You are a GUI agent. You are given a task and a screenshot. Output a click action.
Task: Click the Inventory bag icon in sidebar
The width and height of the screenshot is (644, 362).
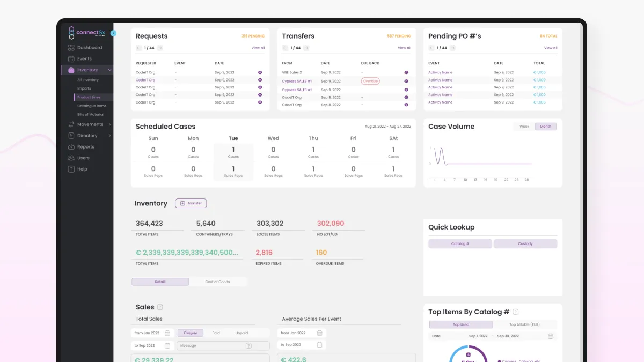point(71,70)
